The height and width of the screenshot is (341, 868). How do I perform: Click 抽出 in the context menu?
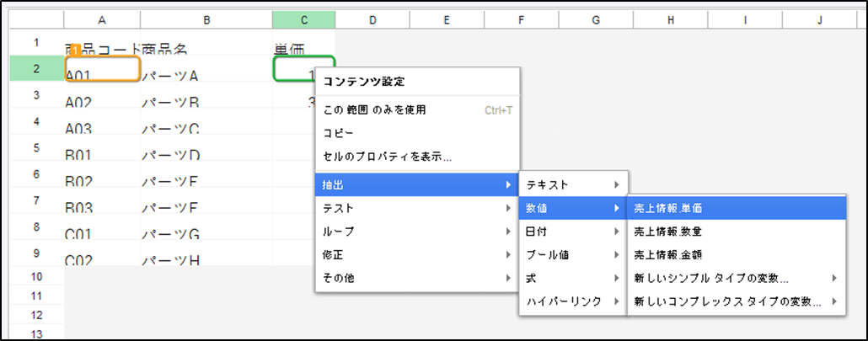[417, 184]
